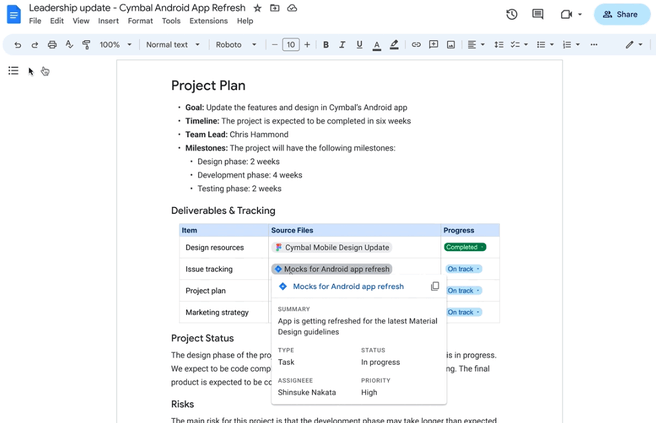Open the Extensions menu
Image resolution: width=656 pixels, height=423 pixels.
tap(208, 21)
